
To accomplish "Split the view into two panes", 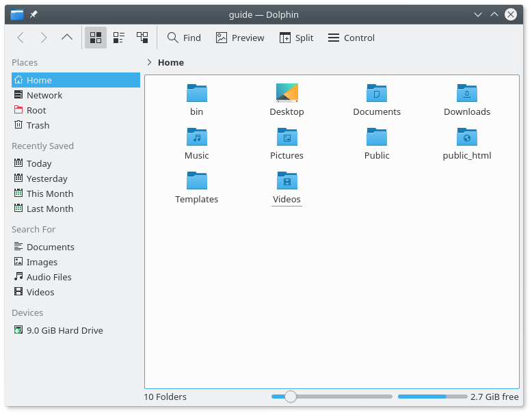I will 296,38.
